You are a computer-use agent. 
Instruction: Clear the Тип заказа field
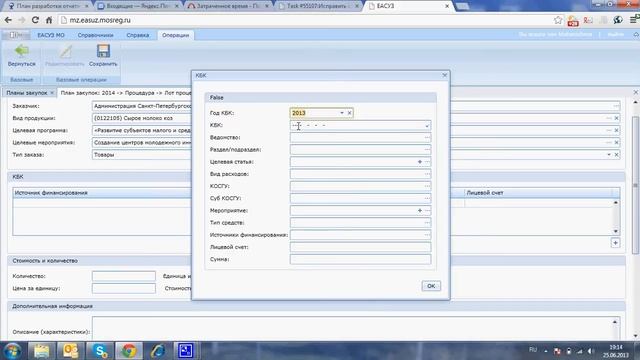(617, 155)
